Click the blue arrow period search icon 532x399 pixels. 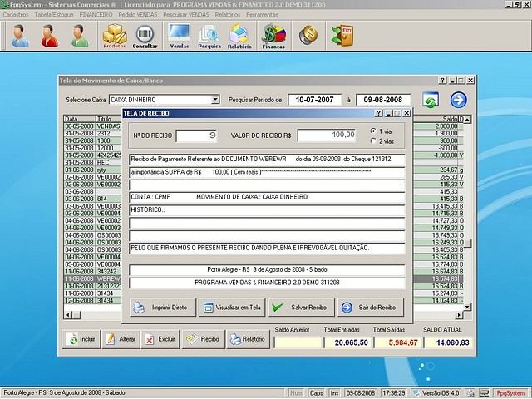(458, 100)
